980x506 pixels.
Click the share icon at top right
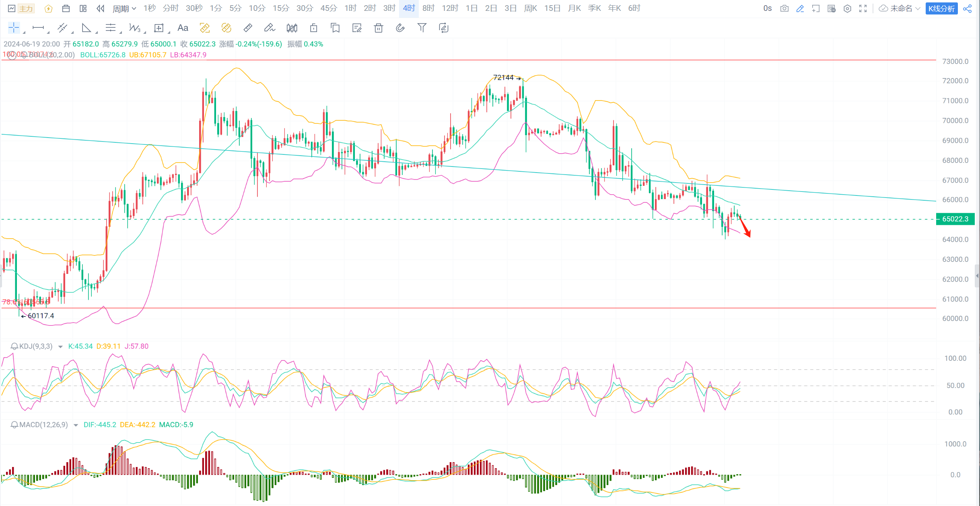(x=968, y=8)
